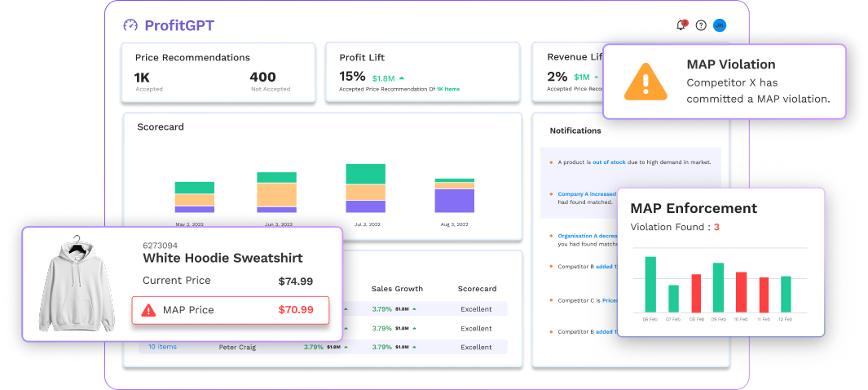Click the '2%' Revenue Lift value
The width and height of the screenshot is (868, 390).
(x=557, y=77)
